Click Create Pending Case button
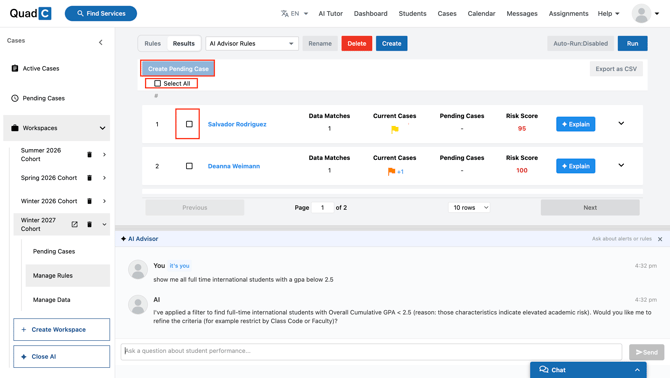 178,69
